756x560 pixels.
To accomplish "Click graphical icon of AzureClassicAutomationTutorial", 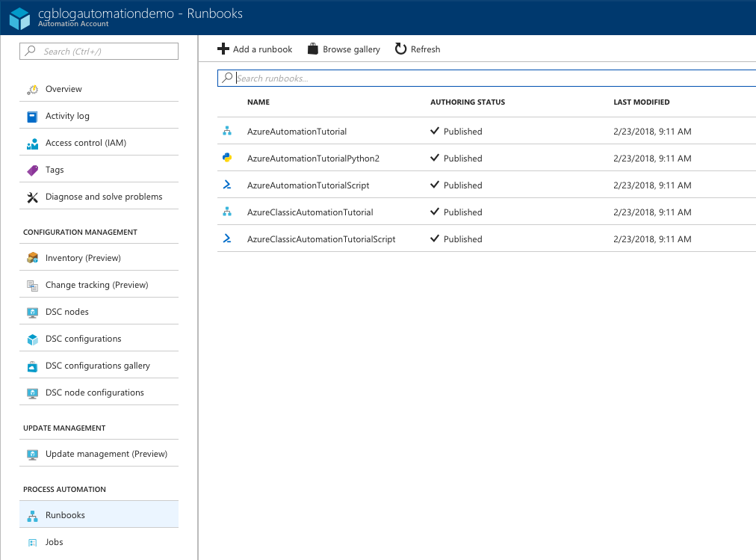I will pos(227,212).
